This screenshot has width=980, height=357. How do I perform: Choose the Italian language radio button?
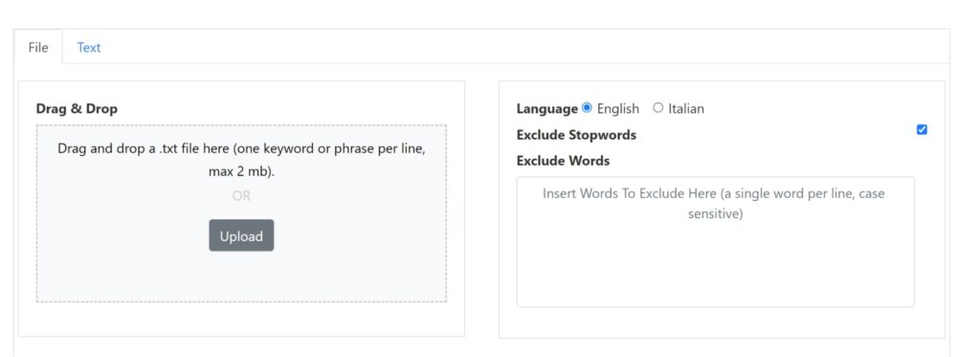[657, 107]
